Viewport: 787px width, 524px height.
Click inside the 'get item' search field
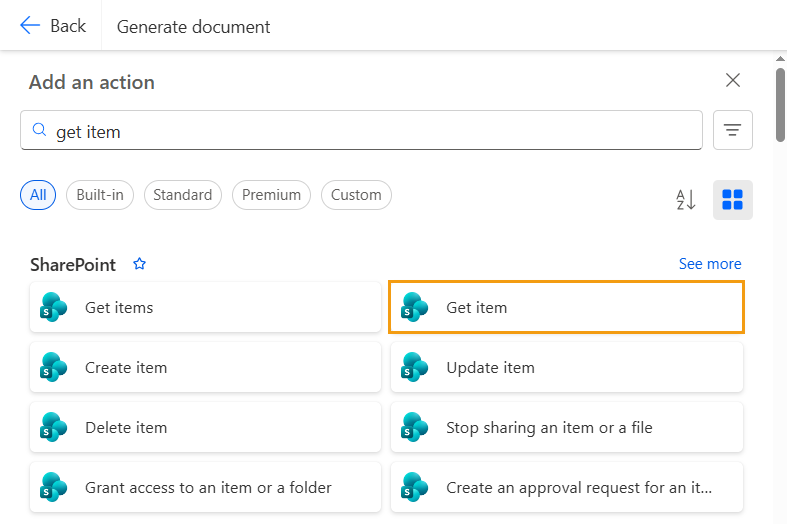[x=361, y=130]
